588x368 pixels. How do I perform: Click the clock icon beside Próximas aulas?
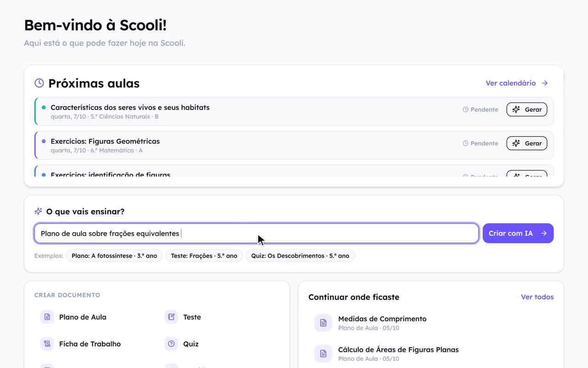click(x=40, y=83)
